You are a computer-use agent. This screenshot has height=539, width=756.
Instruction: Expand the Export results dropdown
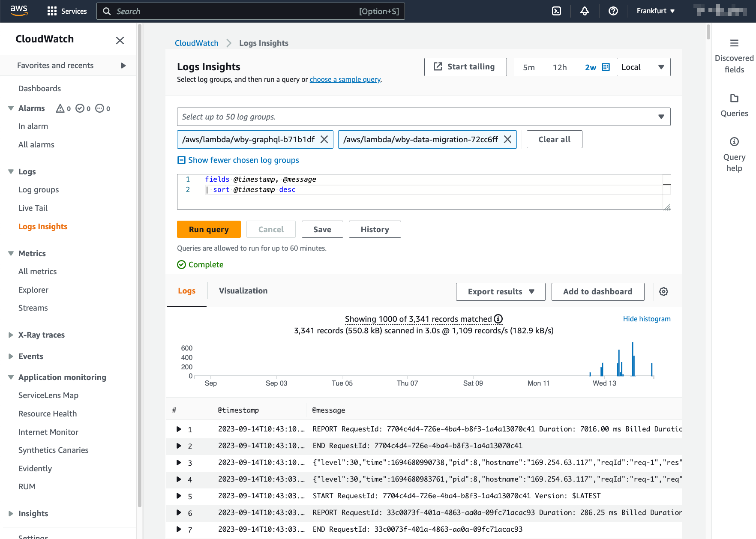[500, 292]
